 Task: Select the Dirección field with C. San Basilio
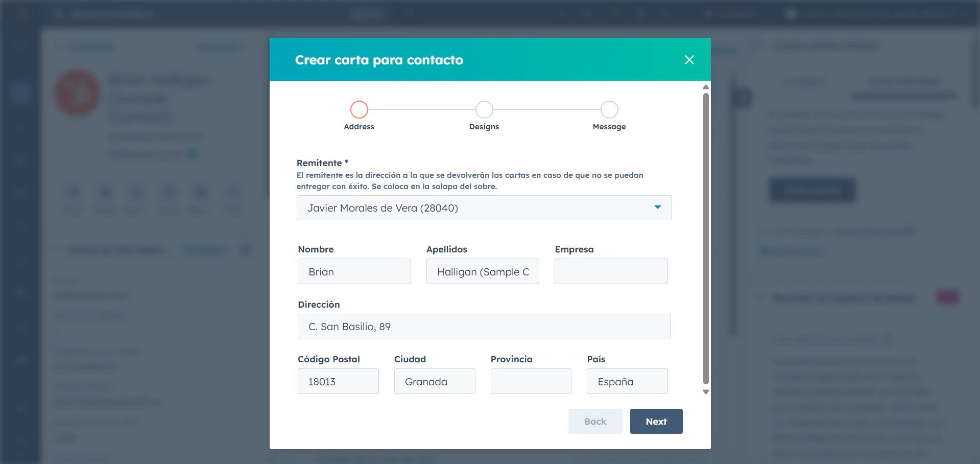click(484, 326)
